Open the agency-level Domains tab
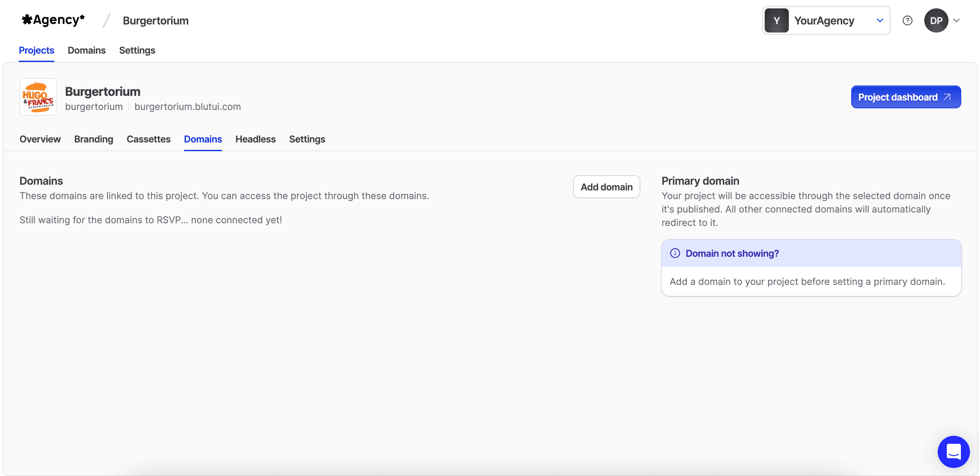 [x=87, y=50]
